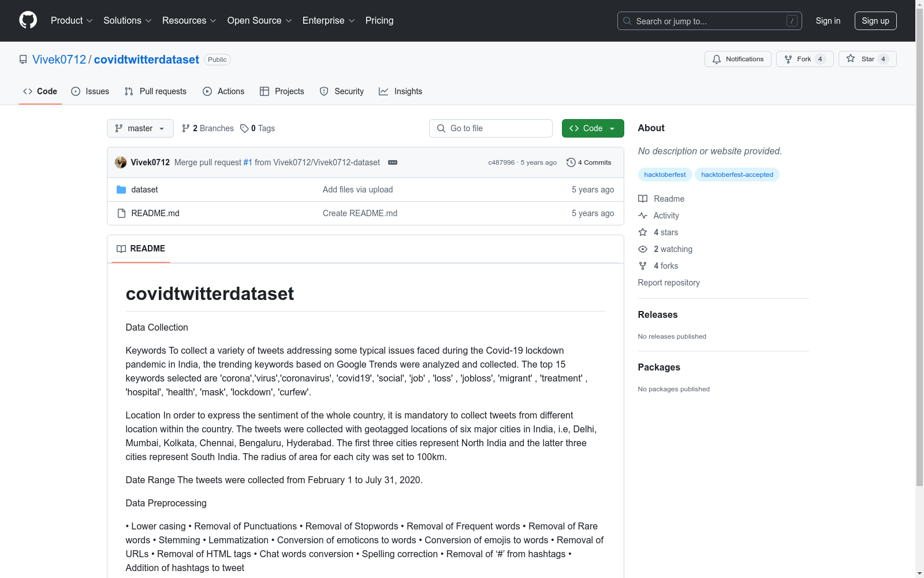
Task: Click the Sign up button
Action: (875, 21)
